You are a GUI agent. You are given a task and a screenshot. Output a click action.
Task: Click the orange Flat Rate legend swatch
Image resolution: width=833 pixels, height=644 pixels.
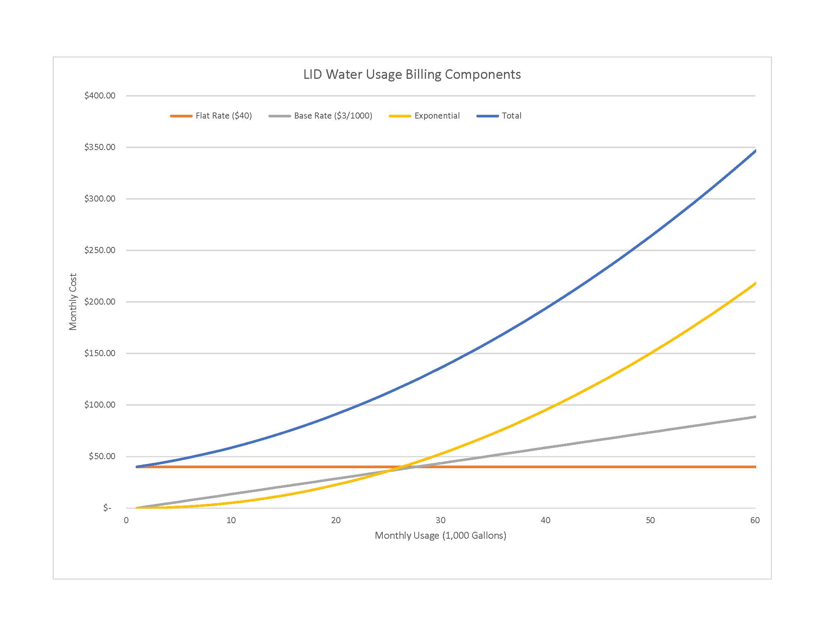[x=181, y=116]
